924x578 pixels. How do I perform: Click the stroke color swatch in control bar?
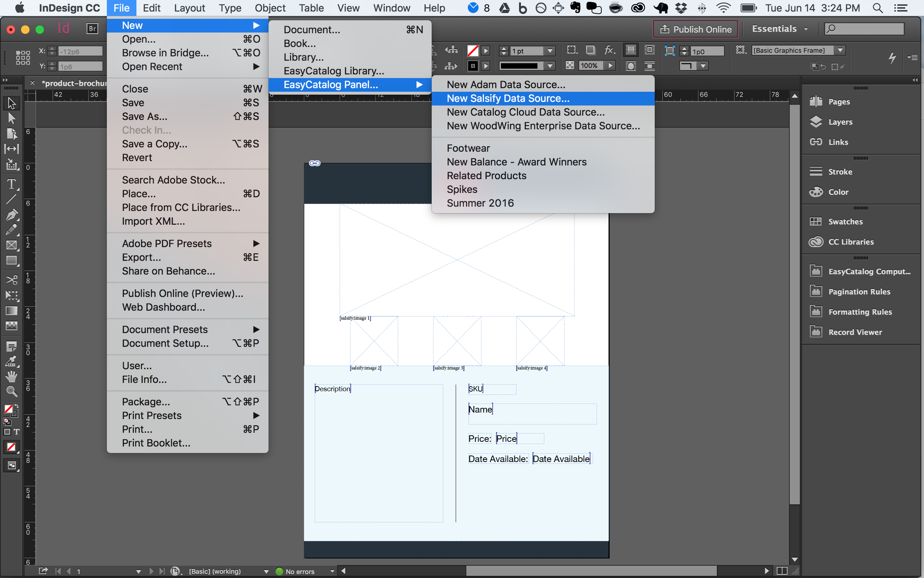(x=473, y=66)
